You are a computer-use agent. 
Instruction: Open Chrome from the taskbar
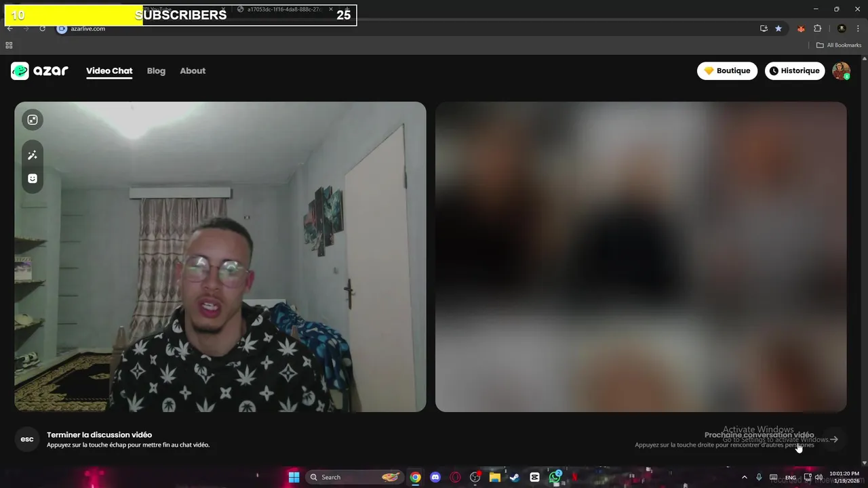415,477
